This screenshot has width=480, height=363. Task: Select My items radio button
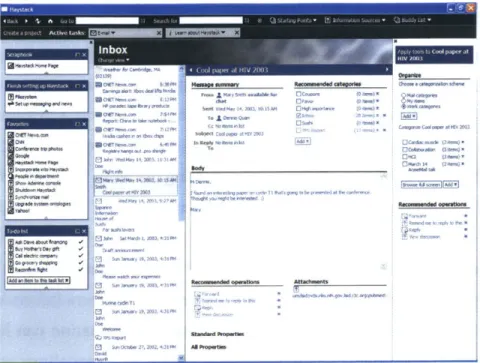(404, 101)
